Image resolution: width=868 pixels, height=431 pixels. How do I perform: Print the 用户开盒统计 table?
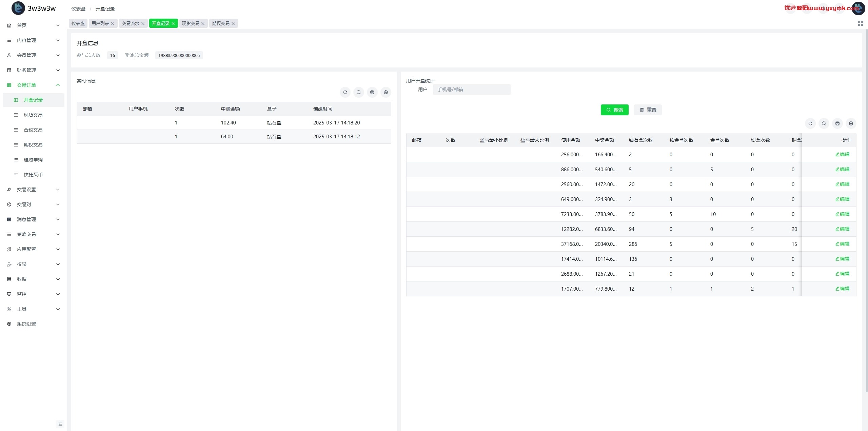(837, 123)
